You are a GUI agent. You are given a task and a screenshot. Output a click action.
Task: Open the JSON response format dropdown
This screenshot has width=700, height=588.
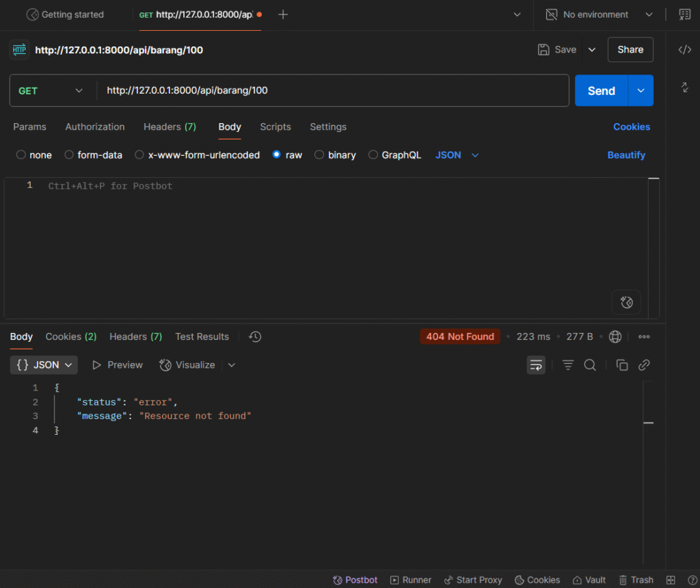point(44,365)
